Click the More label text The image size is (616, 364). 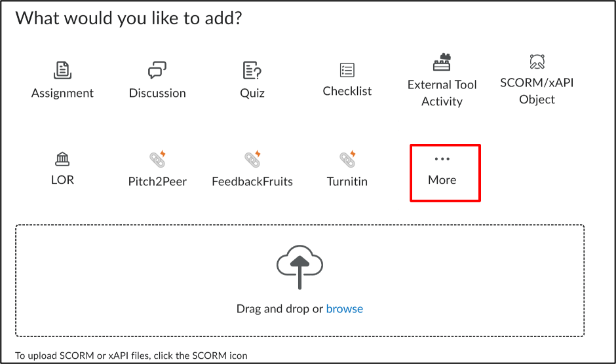click(x=442, y=180)
